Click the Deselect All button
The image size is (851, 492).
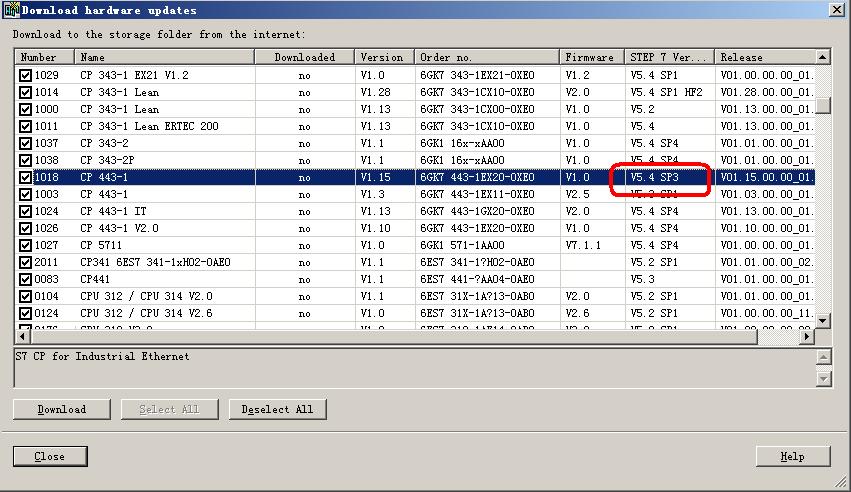278,410
